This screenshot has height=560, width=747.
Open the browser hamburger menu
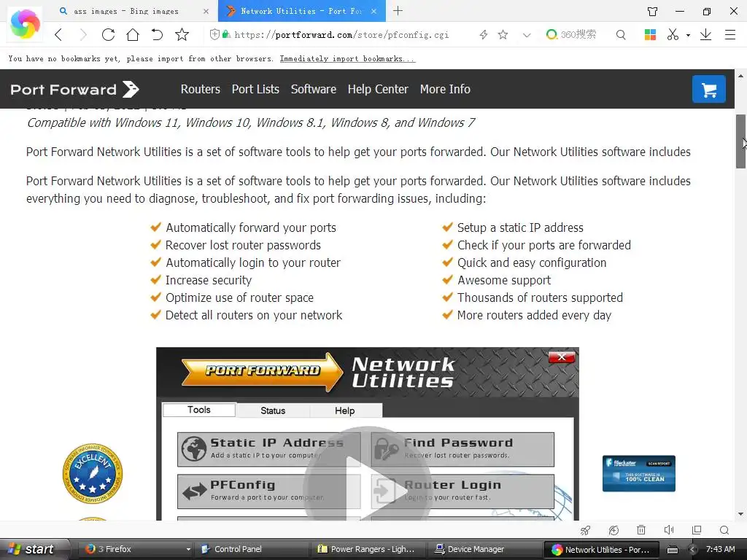(x=729, y=35)
